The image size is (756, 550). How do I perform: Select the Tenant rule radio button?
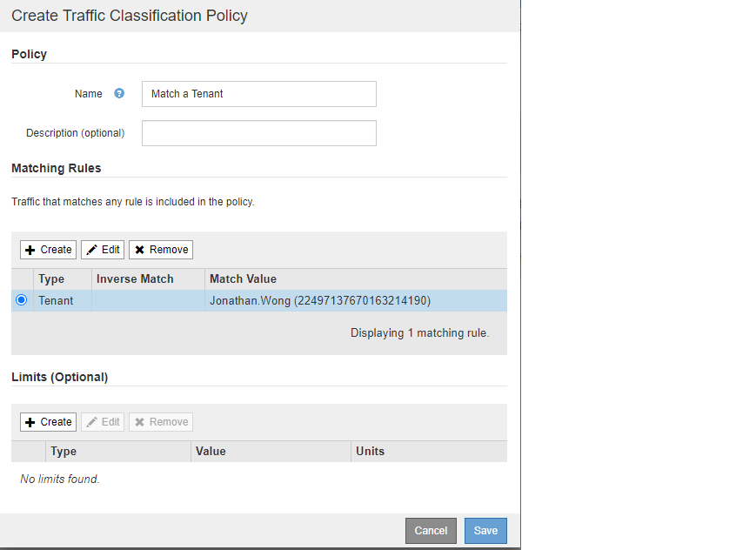click(22, 300)
